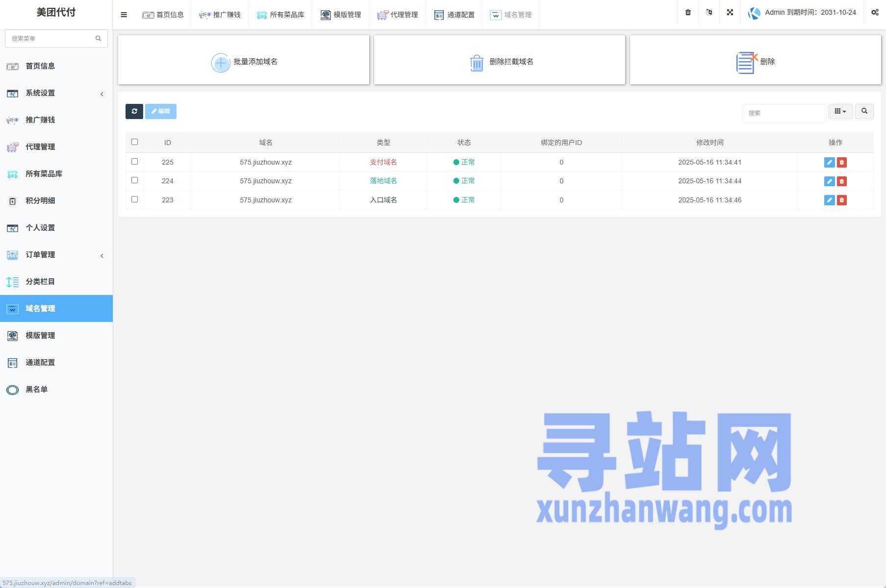Click the blue plus icon for 批量添加域名
The height and width of the screenshot is (588, 886).
(x=221, y=63)
